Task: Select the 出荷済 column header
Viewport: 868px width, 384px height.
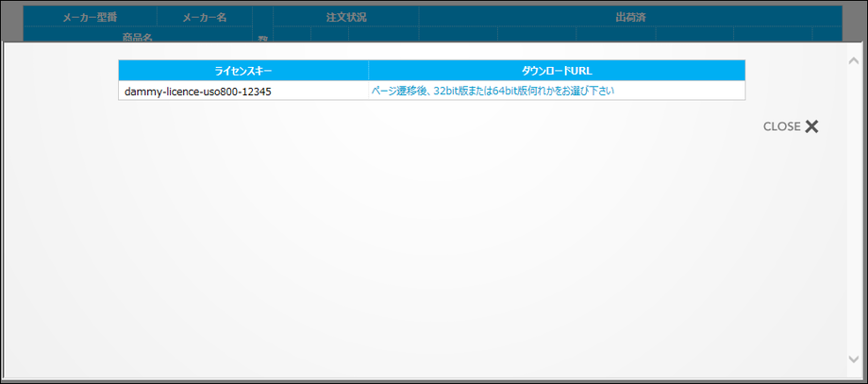Action: click(630, 18)
